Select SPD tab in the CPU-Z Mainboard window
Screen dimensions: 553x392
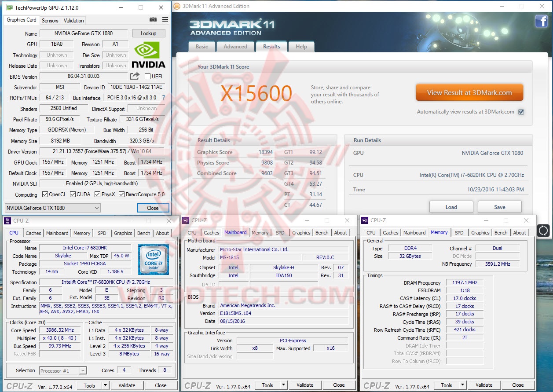coord(280,233)
